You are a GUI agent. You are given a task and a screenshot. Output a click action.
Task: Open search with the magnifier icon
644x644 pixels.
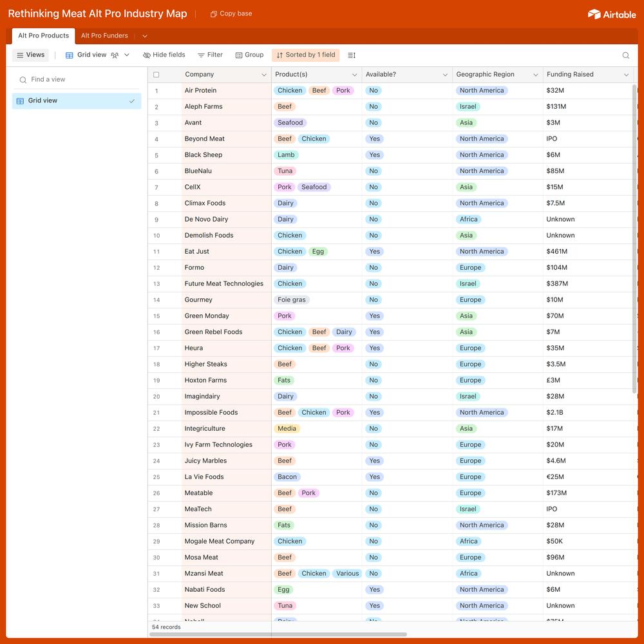click(x=625, y=55)
